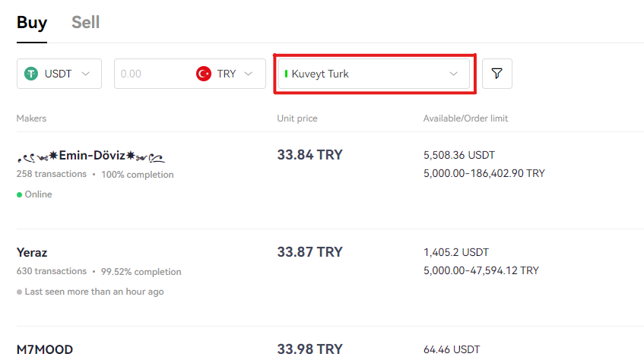644x360 pixels.
Task: Open the M7MOOD maker profile
Action: tap(45, 349)
